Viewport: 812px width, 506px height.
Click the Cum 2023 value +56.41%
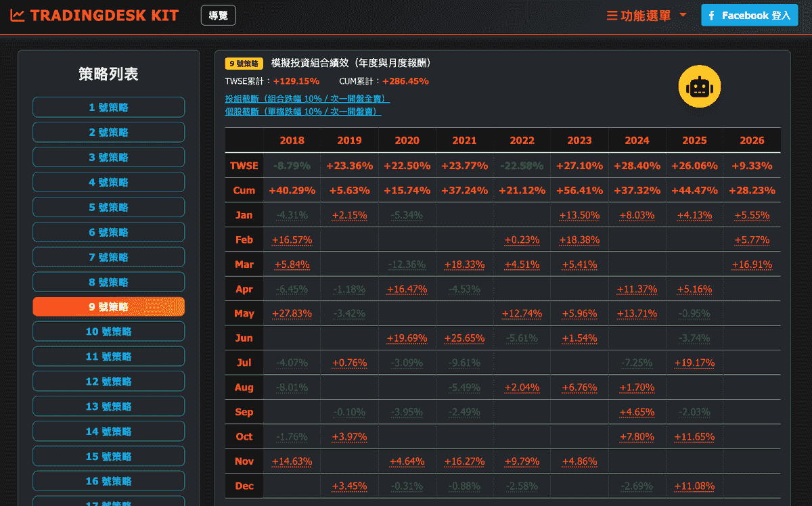[x=579, y=191]
